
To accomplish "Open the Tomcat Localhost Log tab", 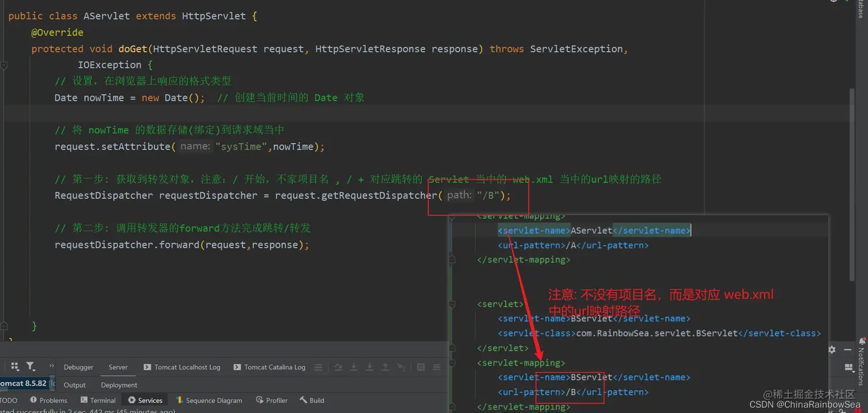I will tap(182, 367).
